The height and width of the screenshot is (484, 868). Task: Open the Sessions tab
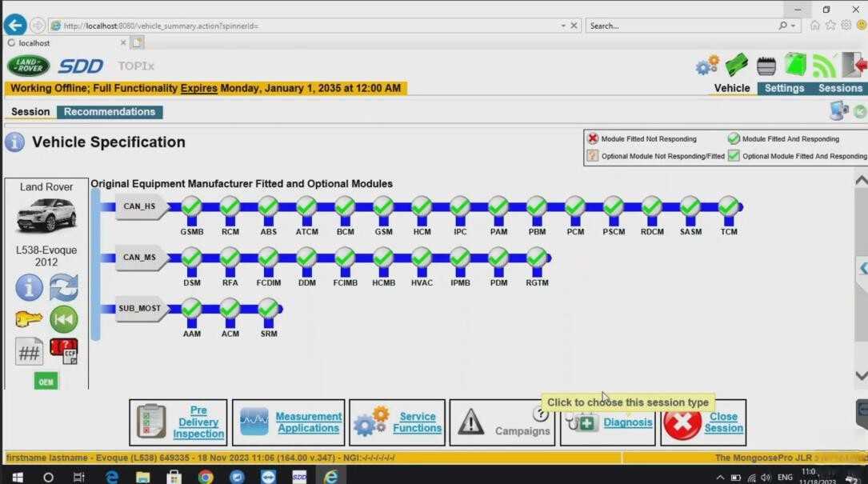click(840, 89)
